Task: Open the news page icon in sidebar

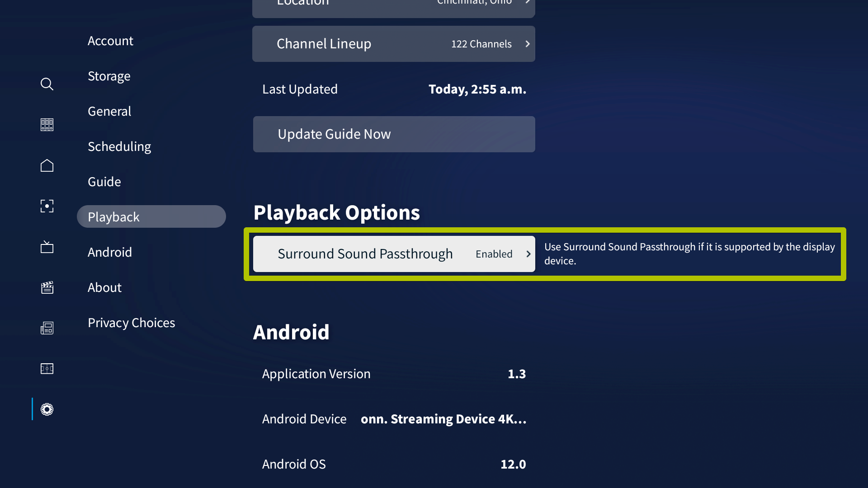Action: [47, 328]
